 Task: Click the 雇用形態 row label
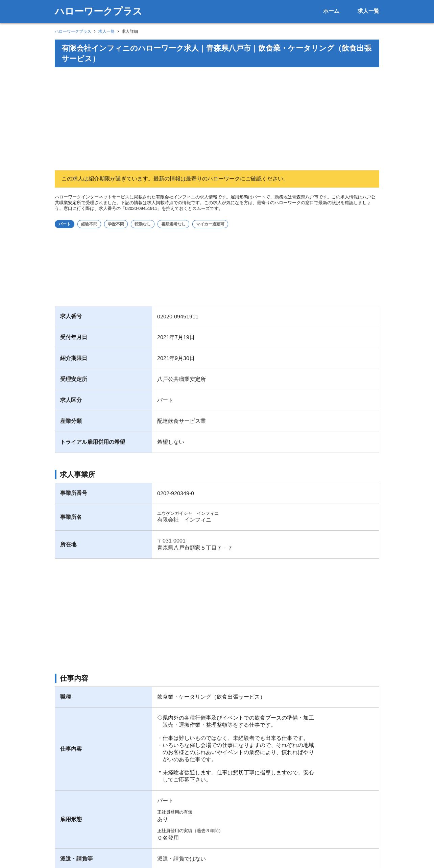tap(71, 819)
